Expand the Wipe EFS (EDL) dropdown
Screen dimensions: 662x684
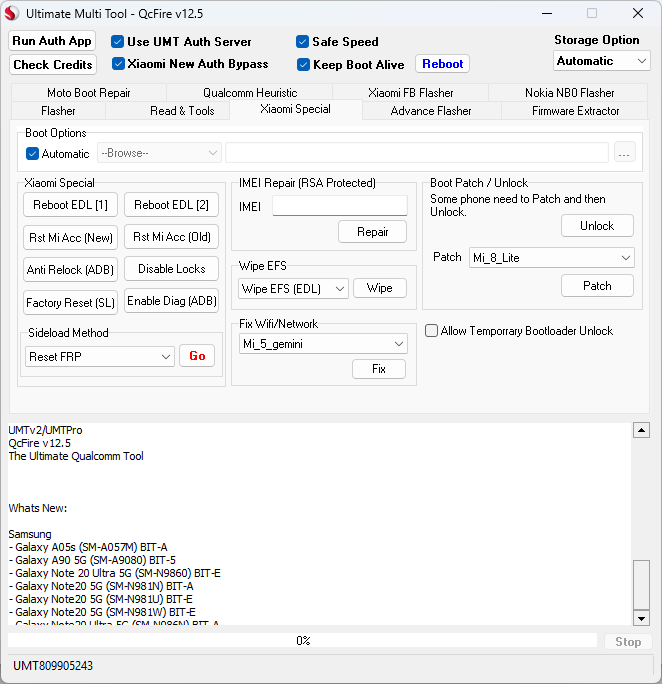(x=293, y=289)
